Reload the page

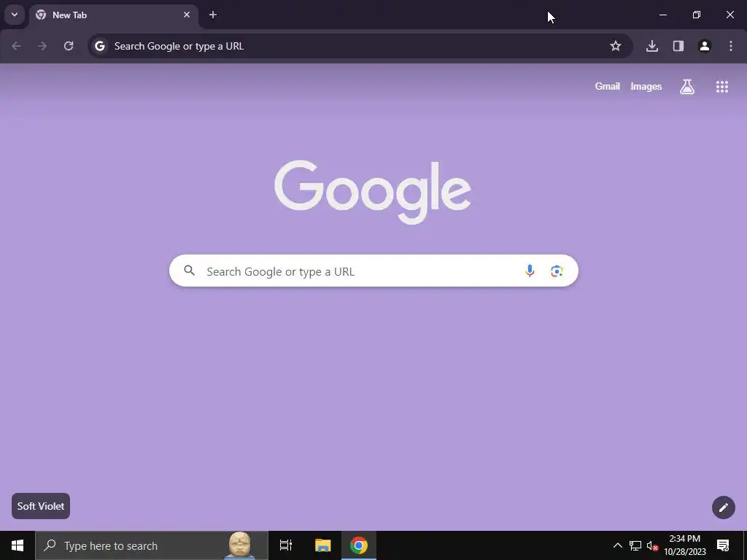69,46
